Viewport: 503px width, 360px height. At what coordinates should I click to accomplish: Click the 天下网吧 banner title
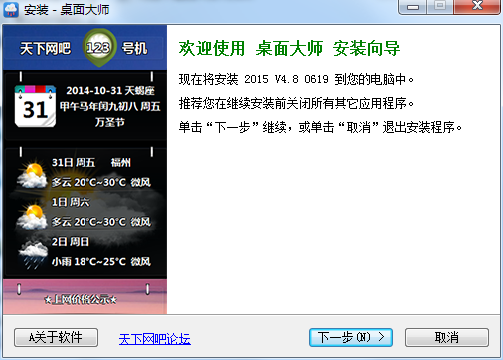point(45,49)
